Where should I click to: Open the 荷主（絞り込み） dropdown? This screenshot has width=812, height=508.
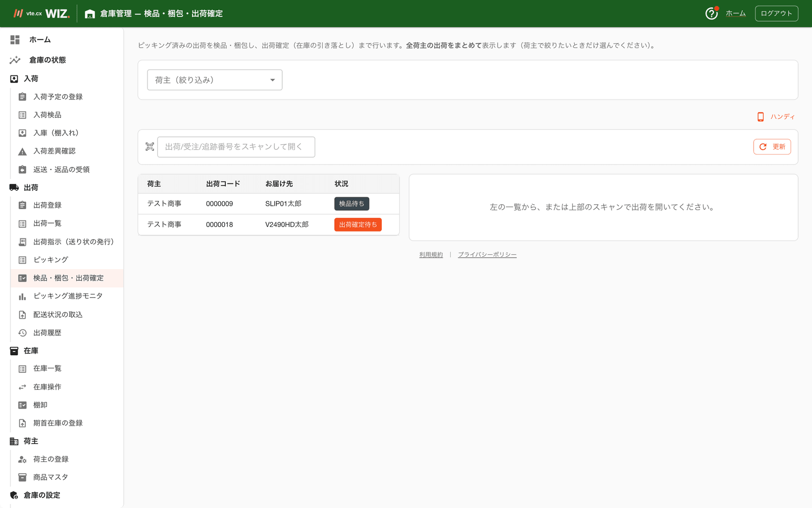tap(214, 80)
